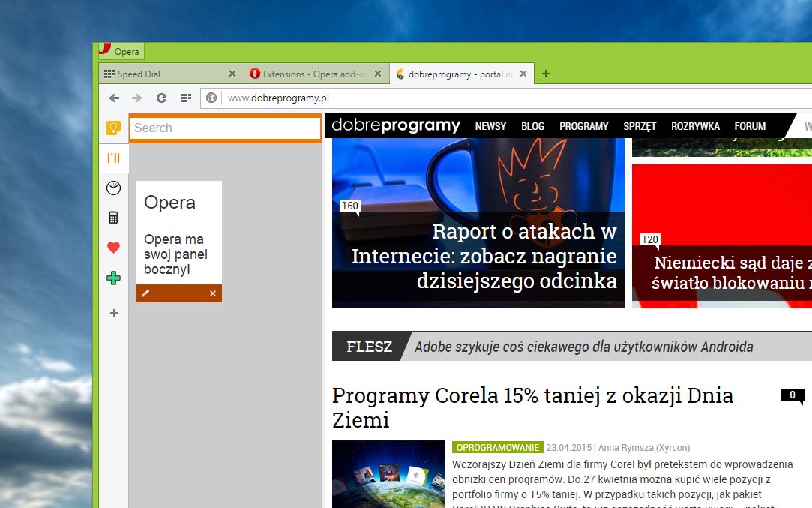Open the clock sidebar panel
This screenshot has height=508, width=812.
[x=113, y=188]
